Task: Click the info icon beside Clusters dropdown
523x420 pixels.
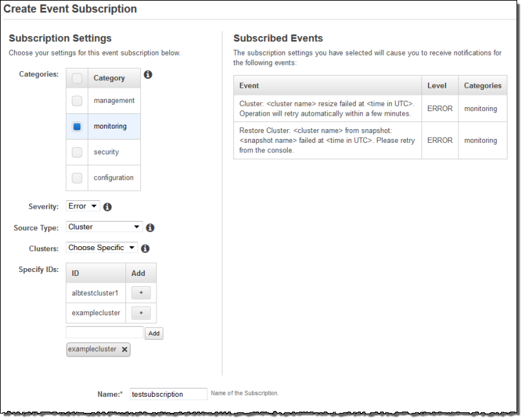Action: 145,248
